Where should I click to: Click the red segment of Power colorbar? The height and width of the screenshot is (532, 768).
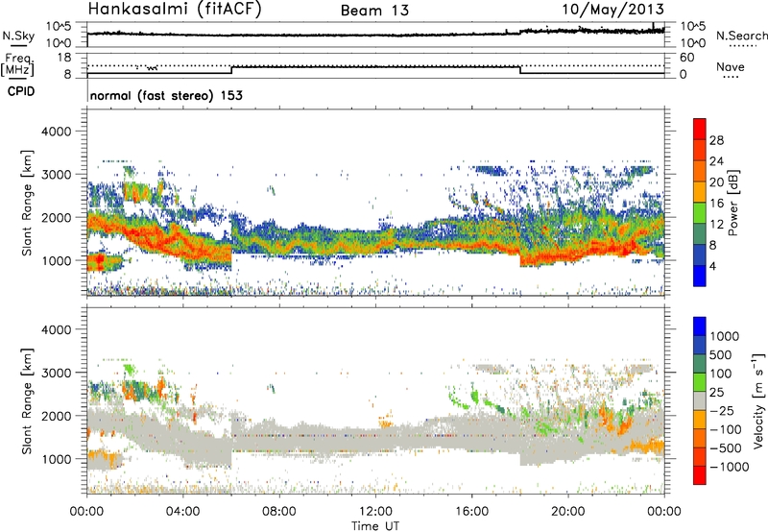point(700,129)
